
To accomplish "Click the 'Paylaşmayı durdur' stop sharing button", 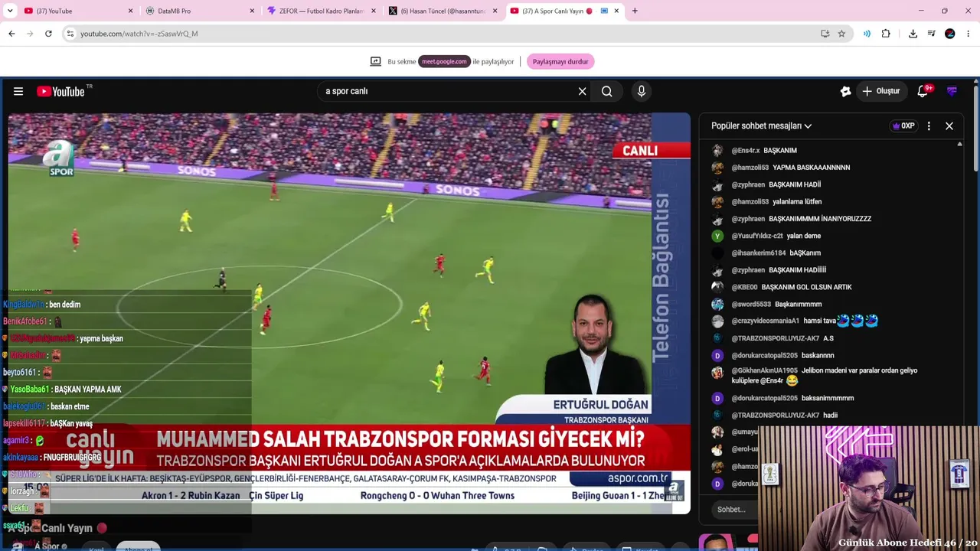I will [560, 61].
